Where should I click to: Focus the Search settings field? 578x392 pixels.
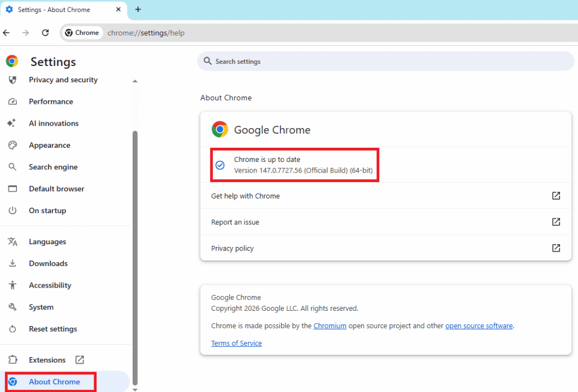coord(386,61)
